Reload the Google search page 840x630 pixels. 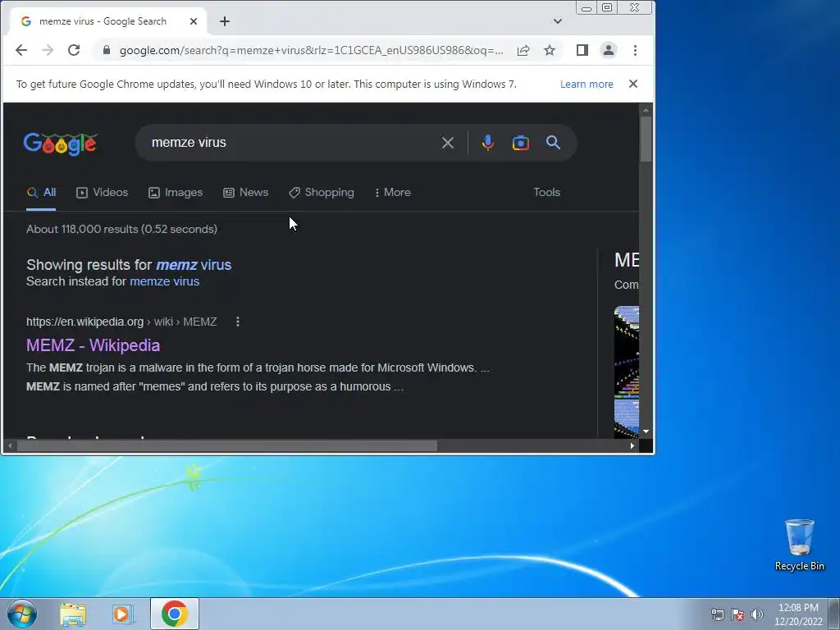[x=74, y=50]
